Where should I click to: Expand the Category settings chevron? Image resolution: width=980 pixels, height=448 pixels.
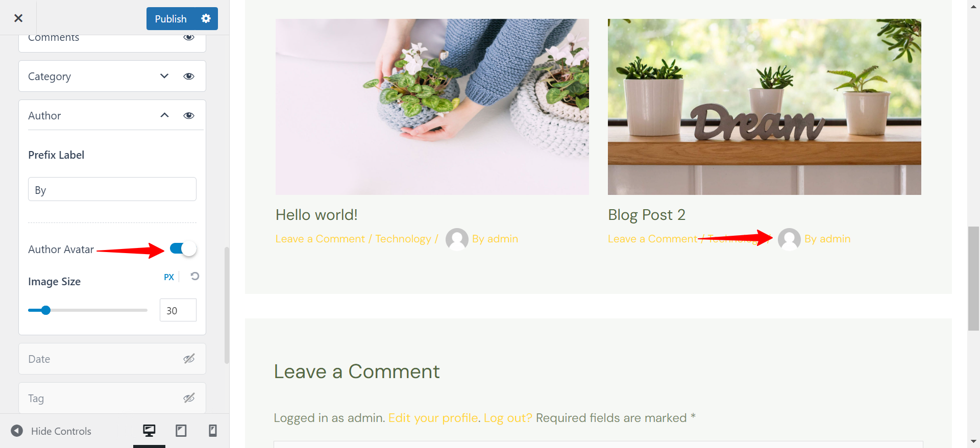[164, 76]
